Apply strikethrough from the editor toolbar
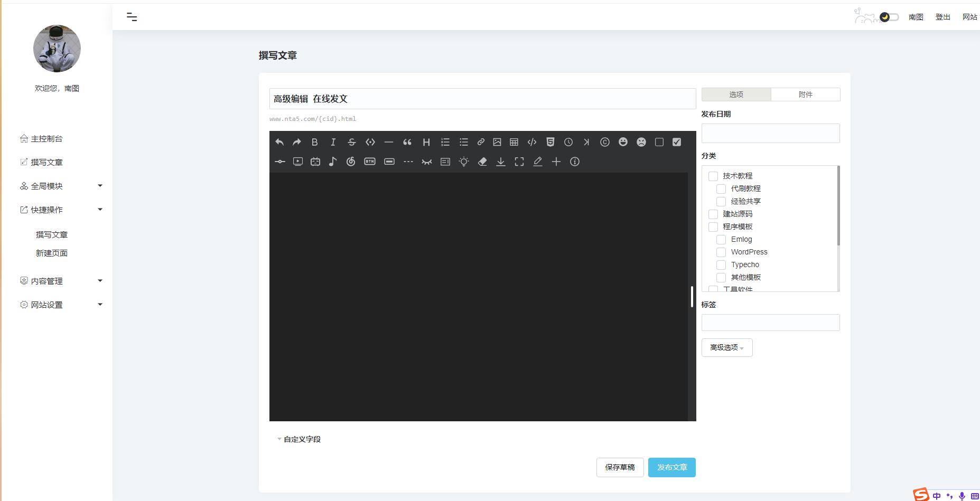Viewport: 980px width, 501px height. coord(351,142)
